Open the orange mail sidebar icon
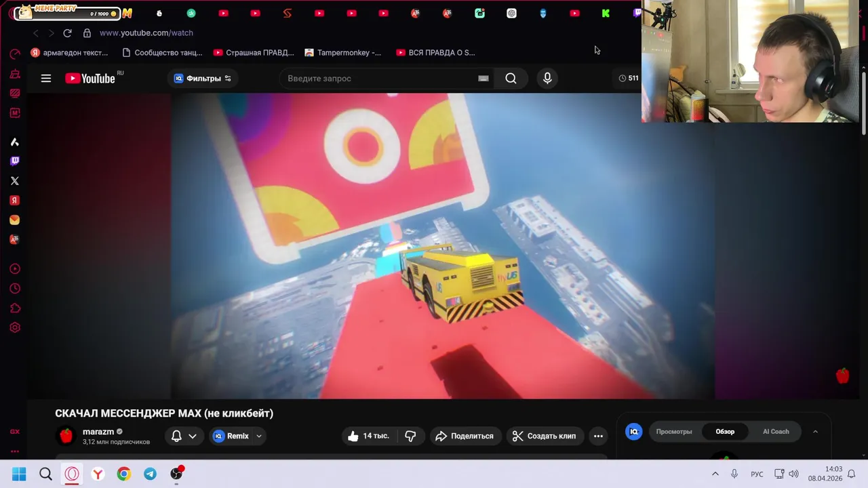This screenshot has height=488, width=868. point(15,220)
